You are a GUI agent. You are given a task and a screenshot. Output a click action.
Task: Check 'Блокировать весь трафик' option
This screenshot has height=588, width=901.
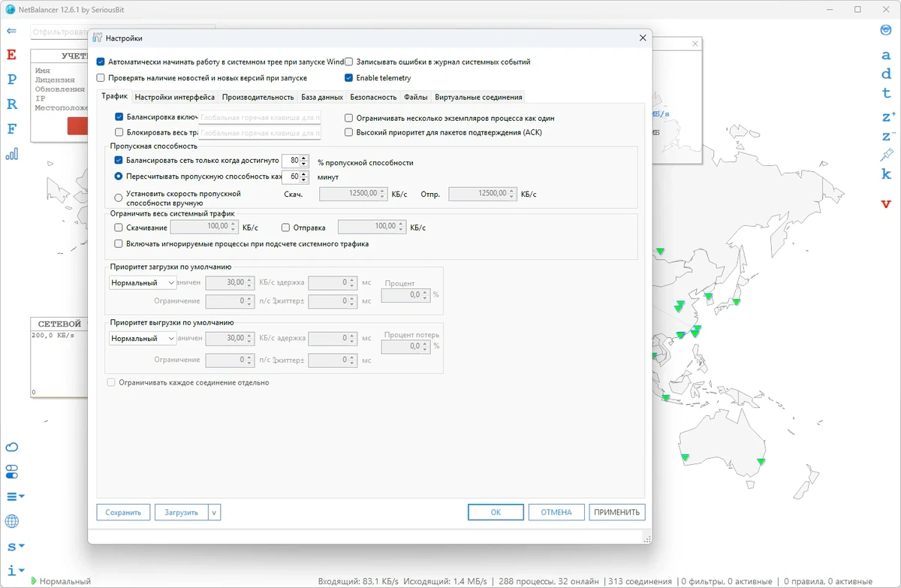coord(119,132)
